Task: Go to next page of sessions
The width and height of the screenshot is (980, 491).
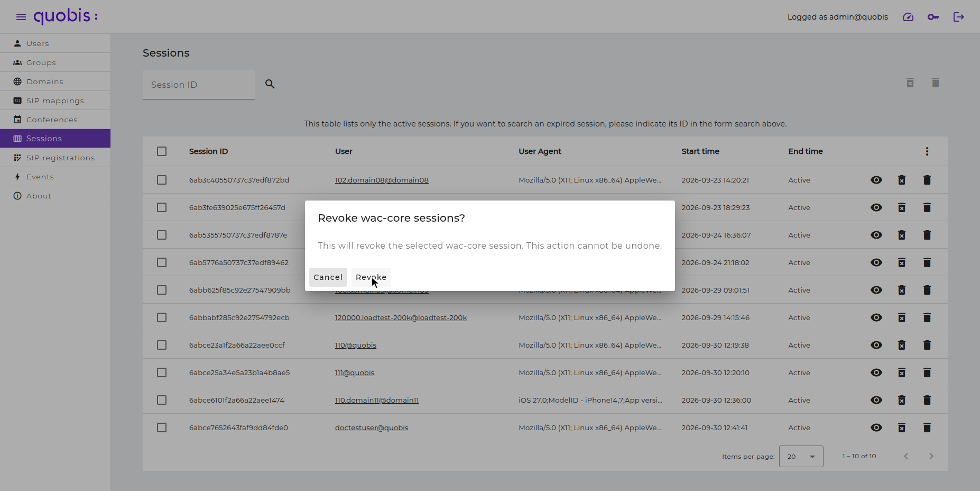Action: [x=931, y=456]
